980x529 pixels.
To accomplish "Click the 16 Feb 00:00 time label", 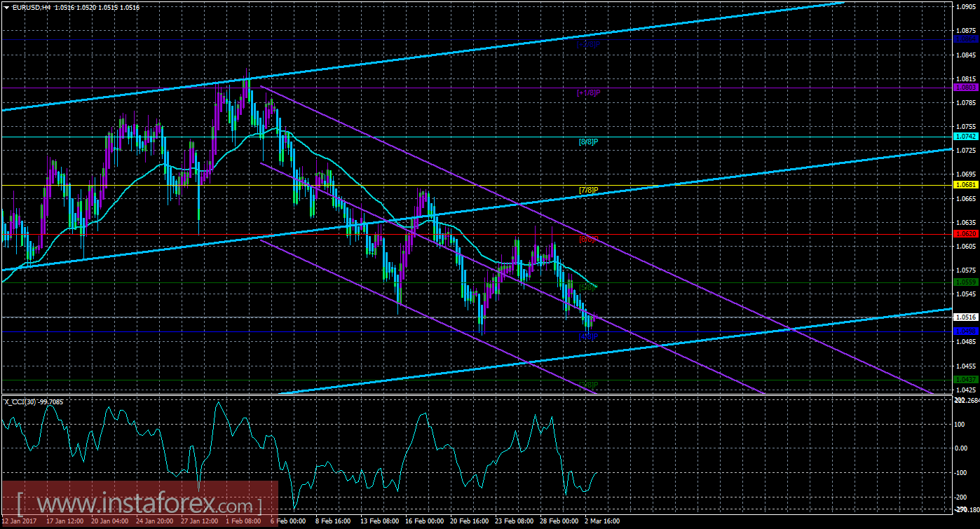I will pos(424,522).
